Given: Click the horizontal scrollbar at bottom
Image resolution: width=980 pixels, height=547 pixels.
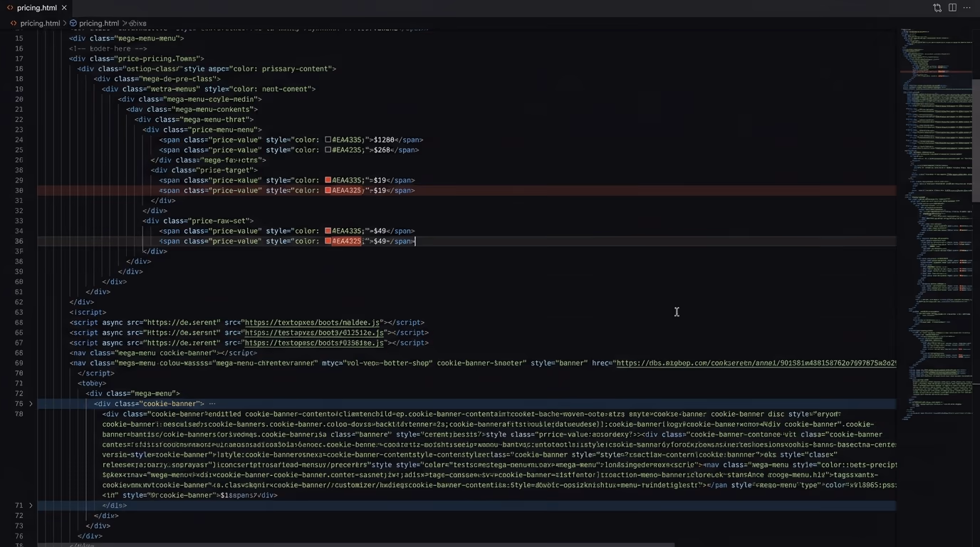Looking at the screenshot, I should point(356,545).
